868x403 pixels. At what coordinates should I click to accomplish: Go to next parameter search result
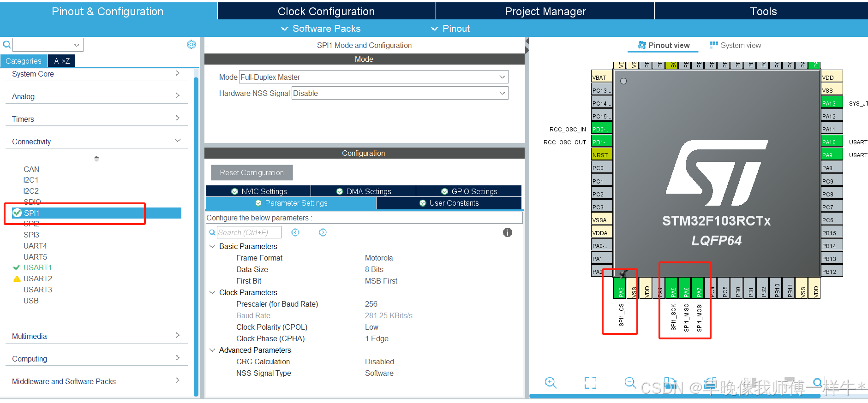323,232
